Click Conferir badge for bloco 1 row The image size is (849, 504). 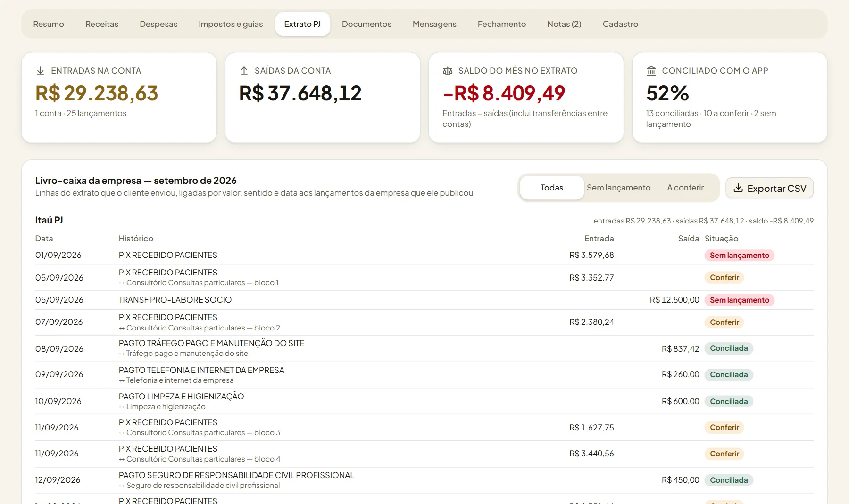click(724, 278)
